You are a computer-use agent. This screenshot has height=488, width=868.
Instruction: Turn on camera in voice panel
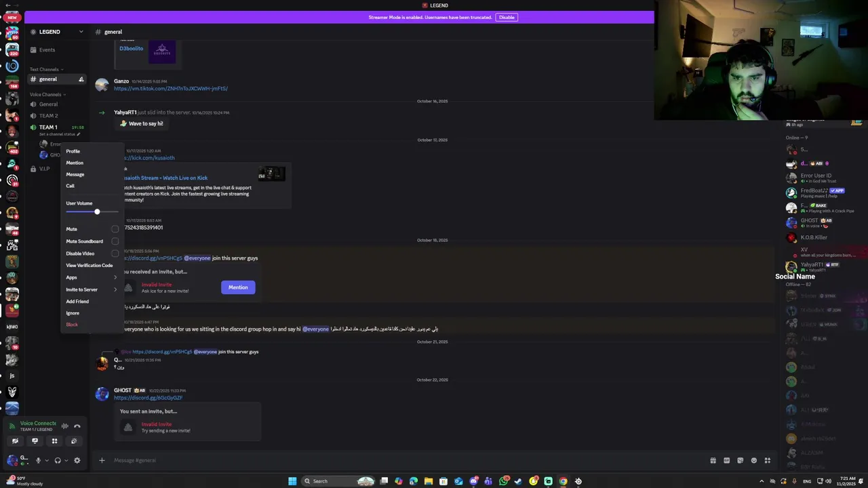[15, 441]
